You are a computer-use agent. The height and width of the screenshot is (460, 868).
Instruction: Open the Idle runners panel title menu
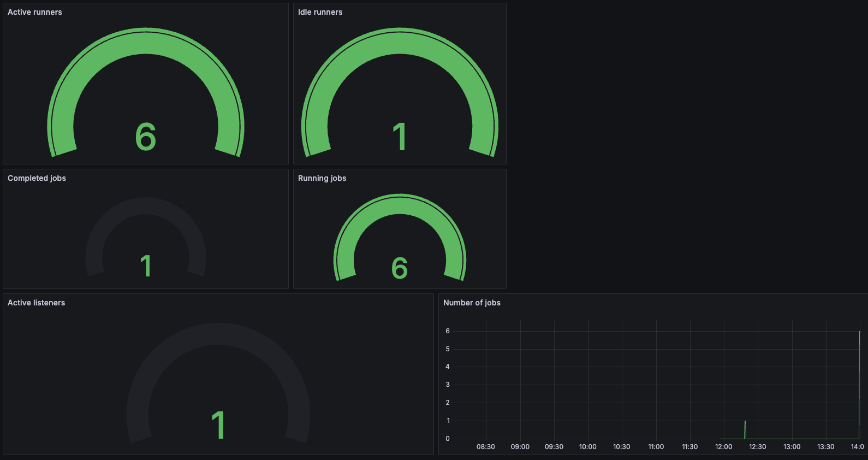coord(320,12)
